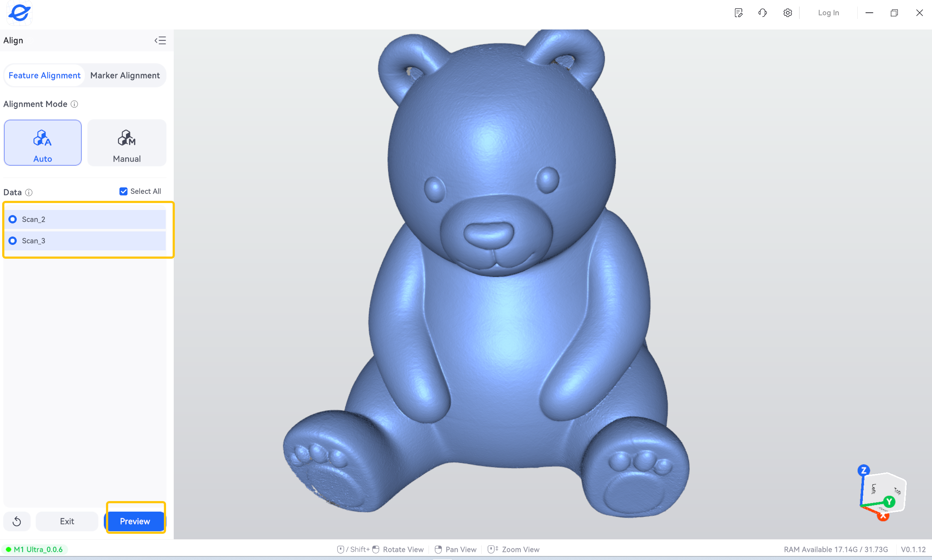This screenshot has width=932, height=560.
Task: Click the Z axis handle on gizmo
Action: 864,470
